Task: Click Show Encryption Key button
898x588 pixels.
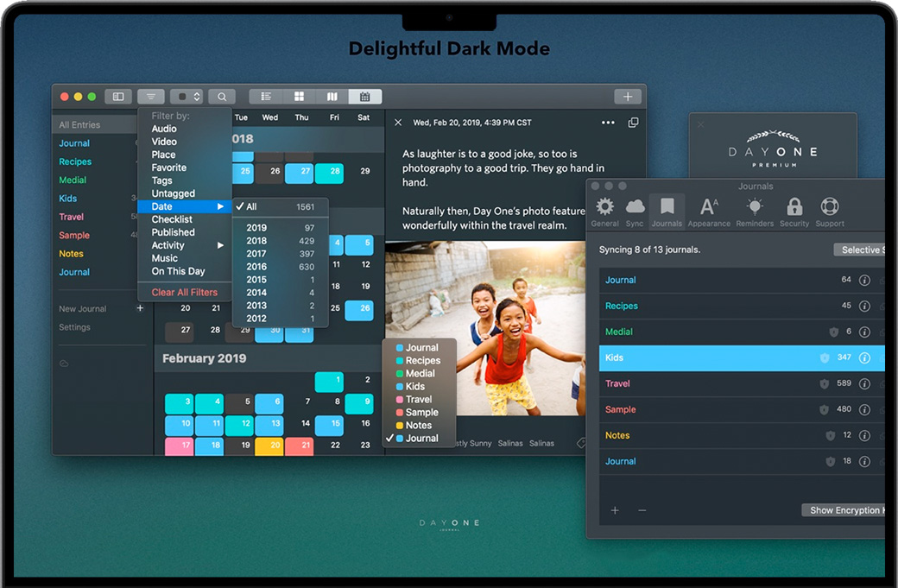Action: [844, 510]
